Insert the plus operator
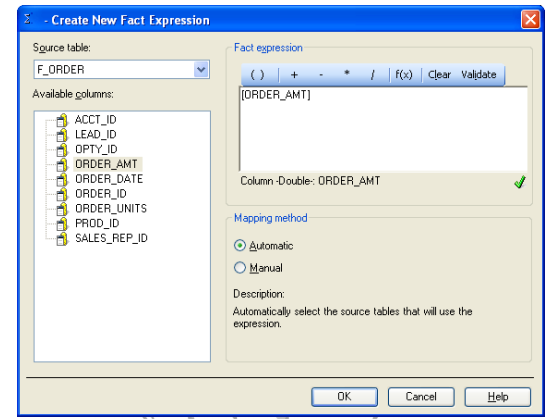The width and height of the screenshot is (559, 419). coord(294,75)
